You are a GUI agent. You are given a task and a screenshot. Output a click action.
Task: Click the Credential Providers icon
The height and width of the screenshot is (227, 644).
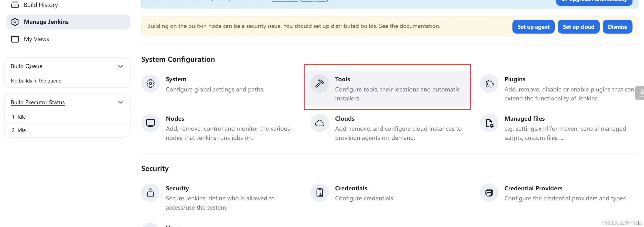click(489, 193)
